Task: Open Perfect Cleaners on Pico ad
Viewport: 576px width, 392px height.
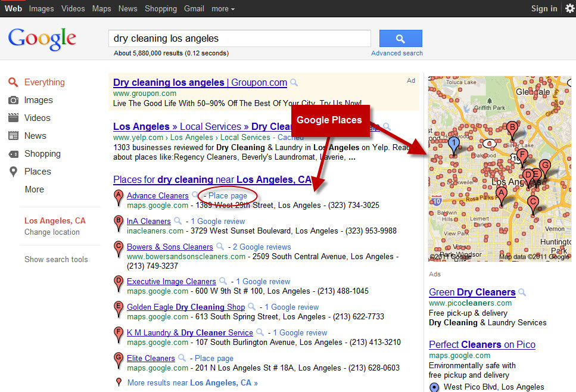Action: pos(482,344)
